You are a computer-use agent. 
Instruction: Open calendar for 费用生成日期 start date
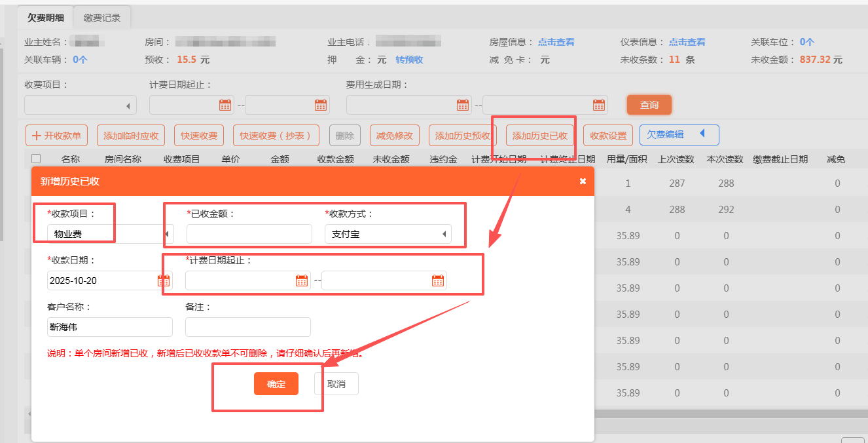(463, 105)
